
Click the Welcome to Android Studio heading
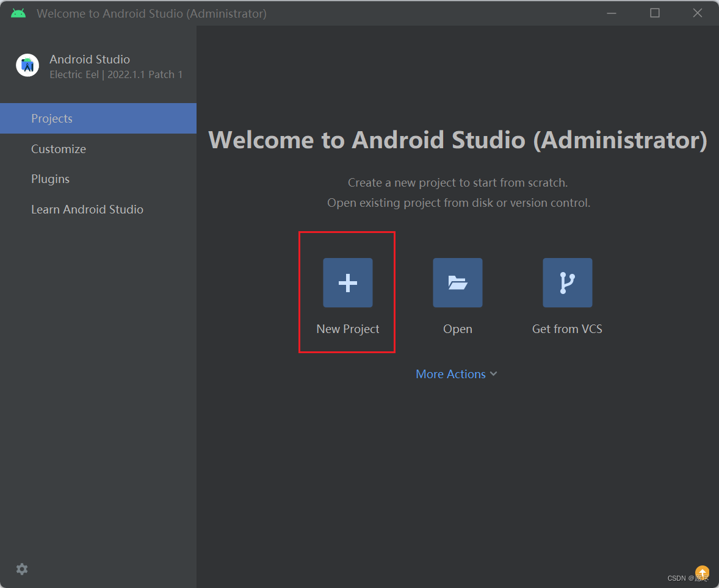458,140
